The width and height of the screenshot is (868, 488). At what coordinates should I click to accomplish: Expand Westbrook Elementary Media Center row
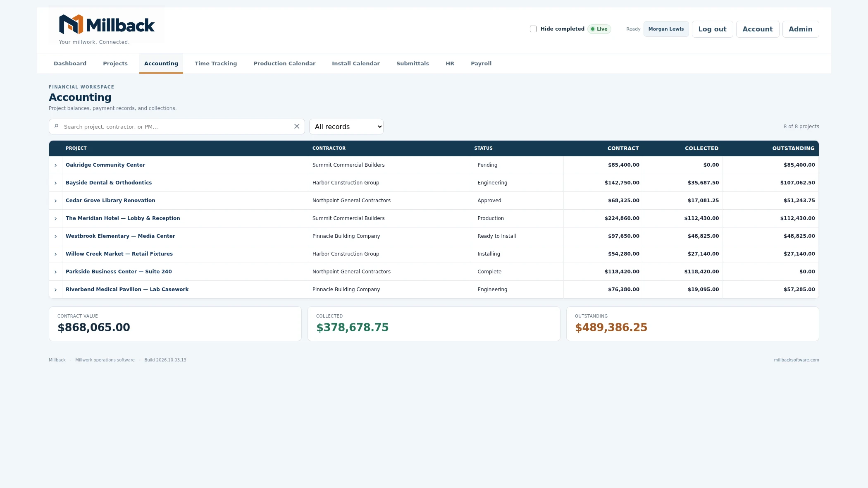pyautogui.click(x=56, y=236)
